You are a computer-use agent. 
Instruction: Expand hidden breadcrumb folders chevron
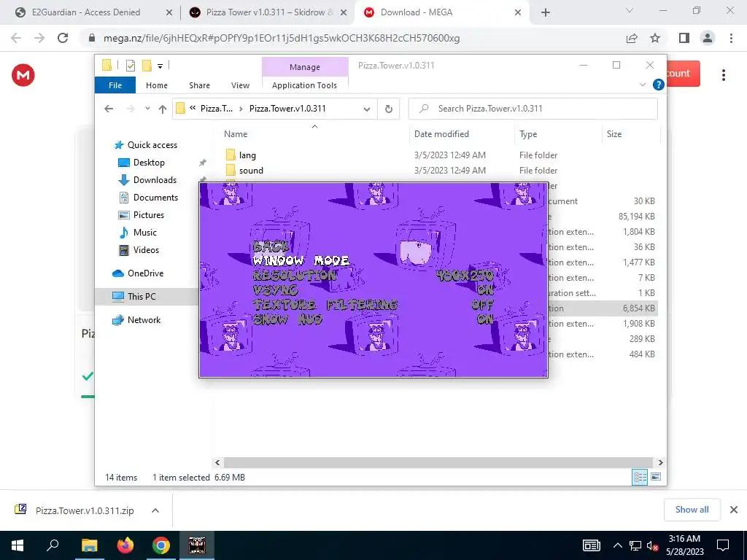[193, 109]
